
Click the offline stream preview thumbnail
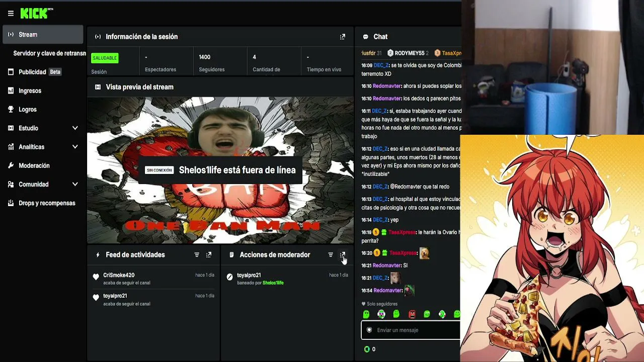coord(220,170)
